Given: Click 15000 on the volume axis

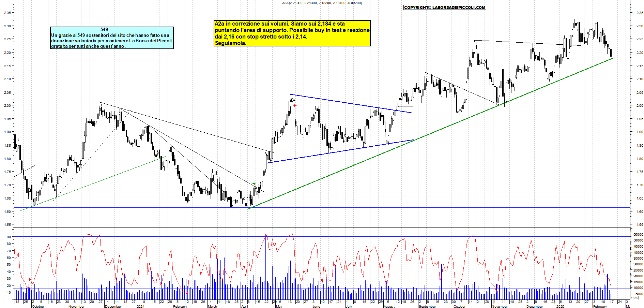Looking at the screenshot, I should click(x=638, y=282).
